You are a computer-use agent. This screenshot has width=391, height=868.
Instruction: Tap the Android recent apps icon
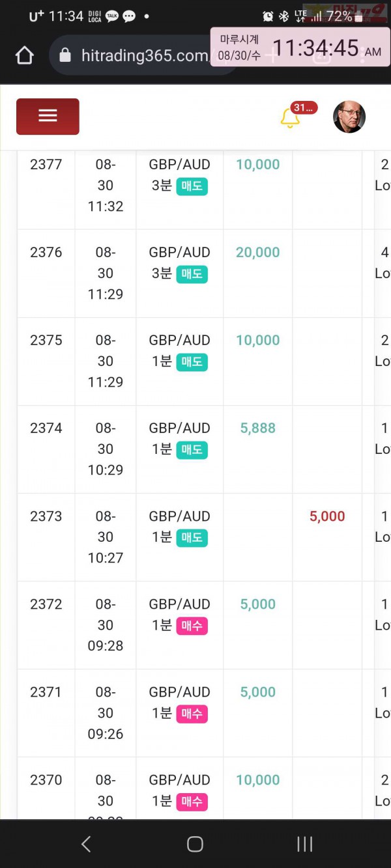[304, 844]
